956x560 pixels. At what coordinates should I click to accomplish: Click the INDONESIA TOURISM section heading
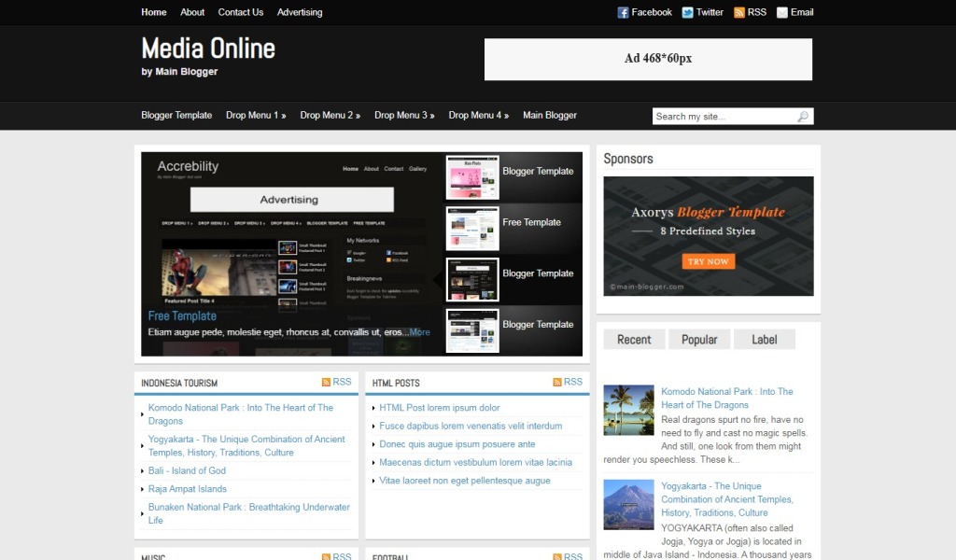tap(179, 383)
